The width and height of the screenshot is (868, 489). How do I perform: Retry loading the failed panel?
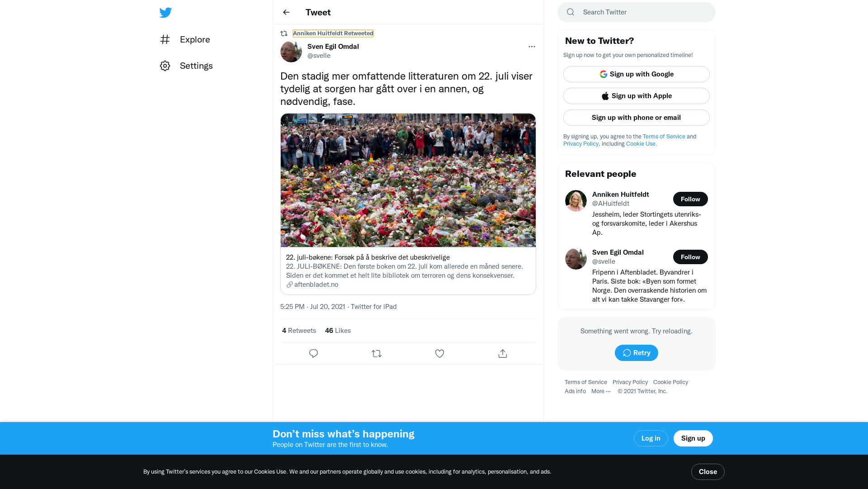click(x=637, y=353)
